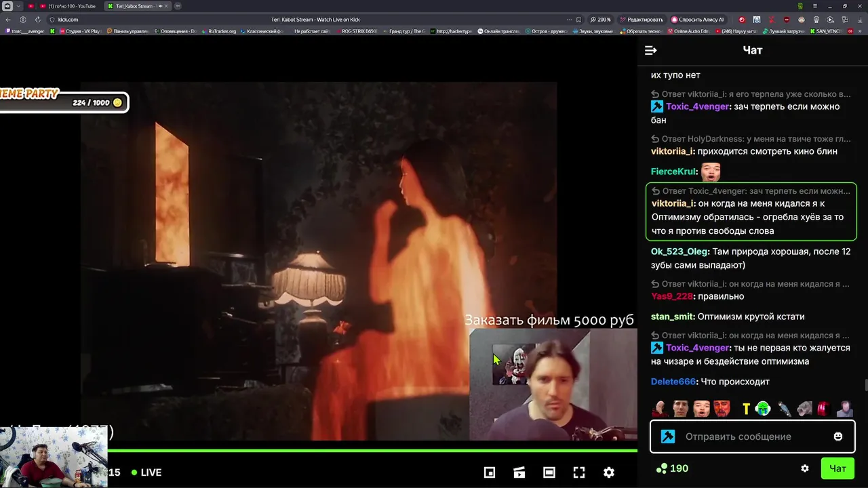This screenshot has width=868, height=488.
Task: Expand the tab list dropdown arrow
Action: pyautogui.click(x=18, y=6)
